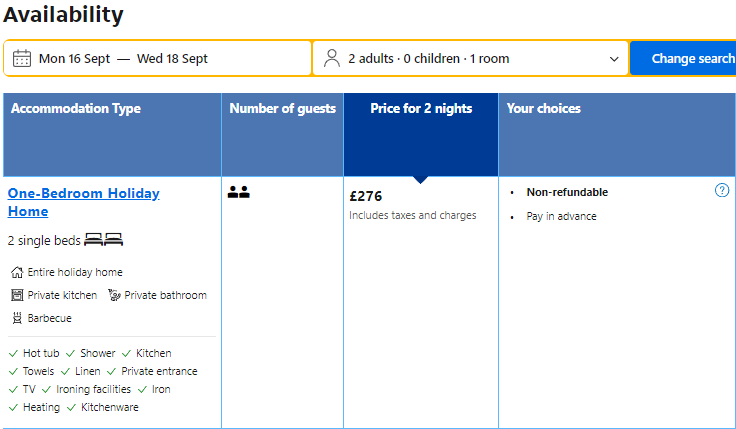Viewport: 736px width, 429px height.
Task: Click the single beds icon
Action: tap(103, 240)
